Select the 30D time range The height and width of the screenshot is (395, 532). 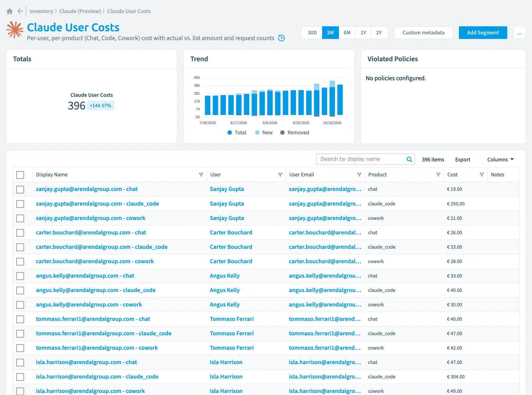click(312, 33)
